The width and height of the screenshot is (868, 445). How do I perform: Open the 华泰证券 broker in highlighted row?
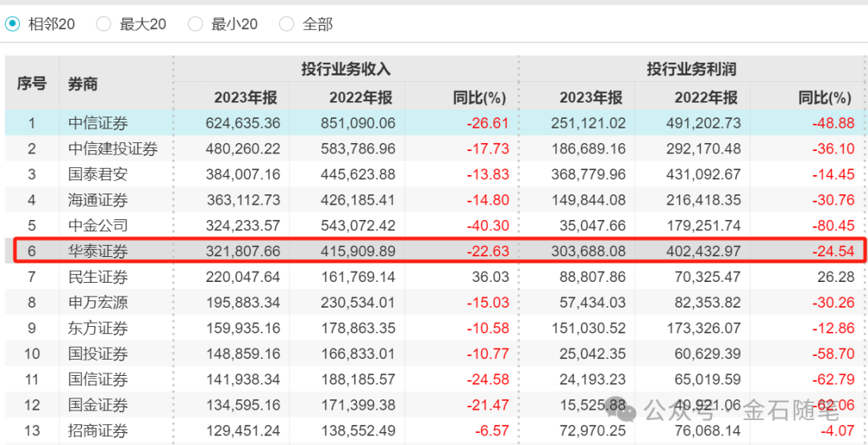98,251
